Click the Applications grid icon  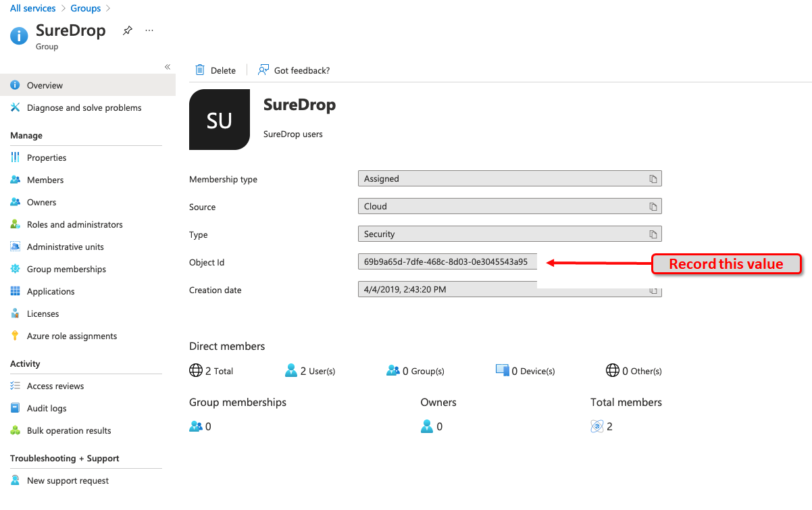[16, 291]
